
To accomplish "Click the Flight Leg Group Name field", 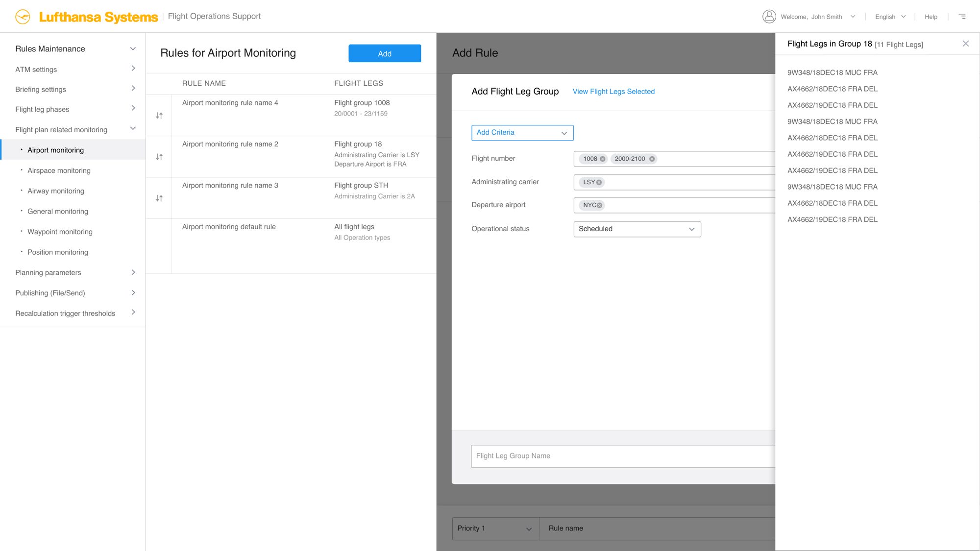I will click(623, 456).
